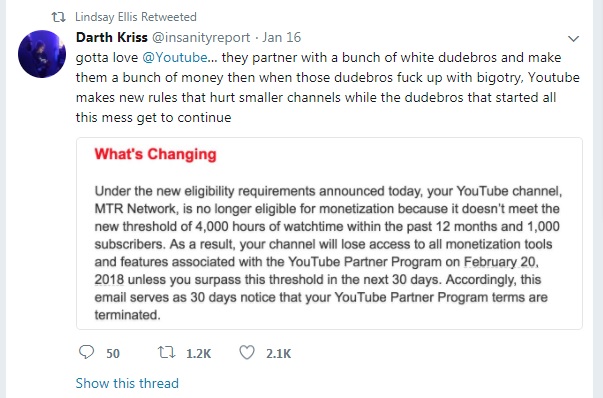The height and width of the screenshot is (398, 603).
Task: Click the reply speech bubble icon
Action: coord(86,352)
